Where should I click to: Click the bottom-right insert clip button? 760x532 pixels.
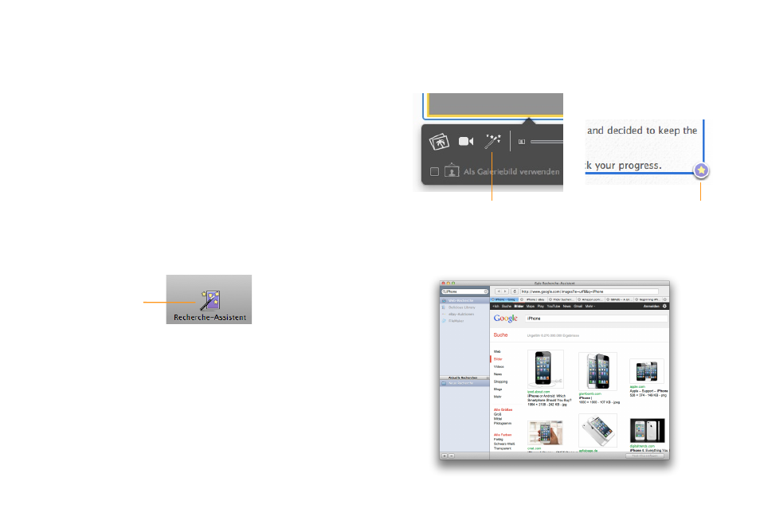coord(645,456)
